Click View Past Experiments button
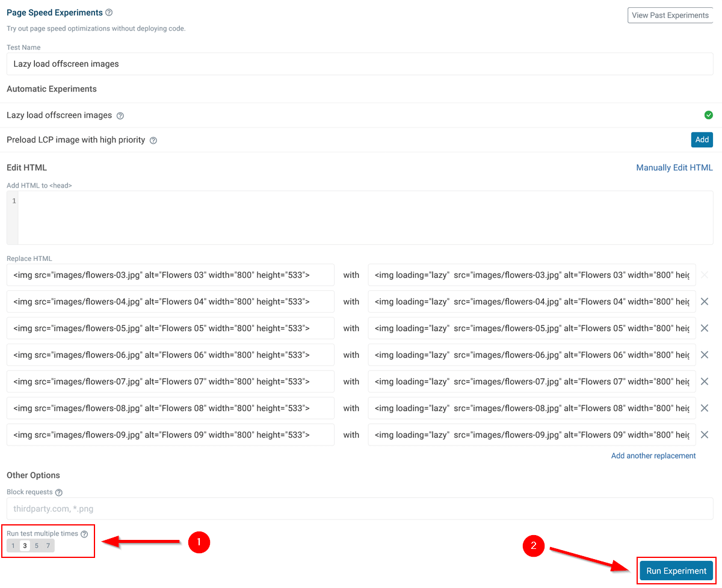The width and height of the screenshot is (722, 588). pos(670,15)
